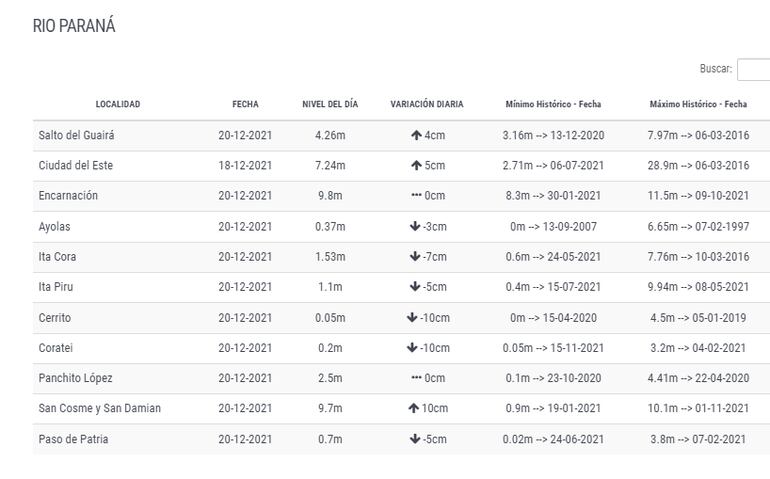This screenshot has width=770, height=479.
Task: Click the down arrow icon in Ayolas row
Action: pos(415,226)
